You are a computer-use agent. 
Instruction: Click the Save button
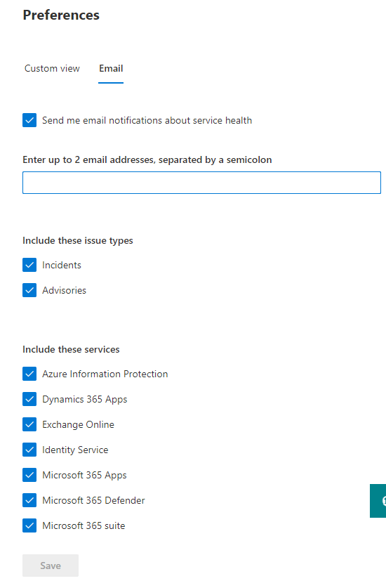51,566
